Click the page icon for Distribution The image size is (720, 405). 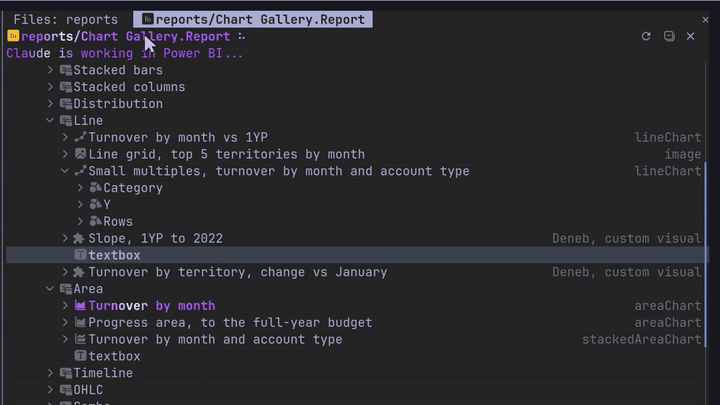point(66,104)
